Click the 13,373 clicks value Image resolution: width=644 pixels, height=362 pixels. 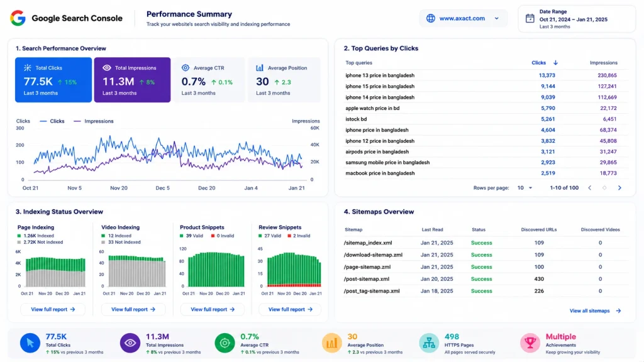[547, 75]
